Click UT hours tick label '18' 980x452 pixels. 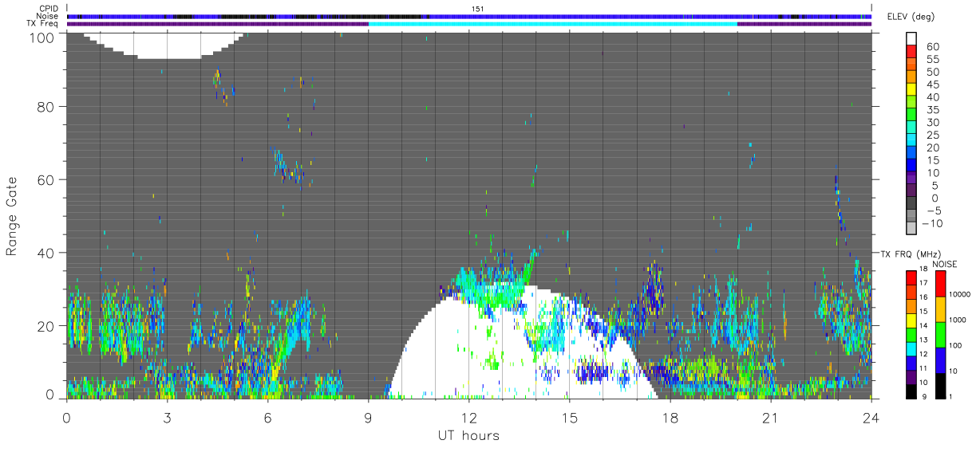[x=670, y=417]
